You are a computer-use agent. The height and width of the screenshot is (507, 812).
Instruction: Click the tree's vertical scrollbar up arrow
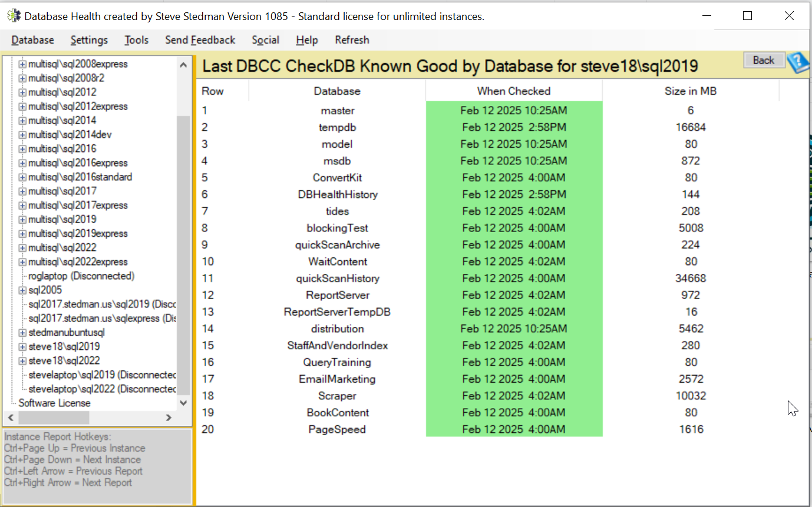click(183, 65)
